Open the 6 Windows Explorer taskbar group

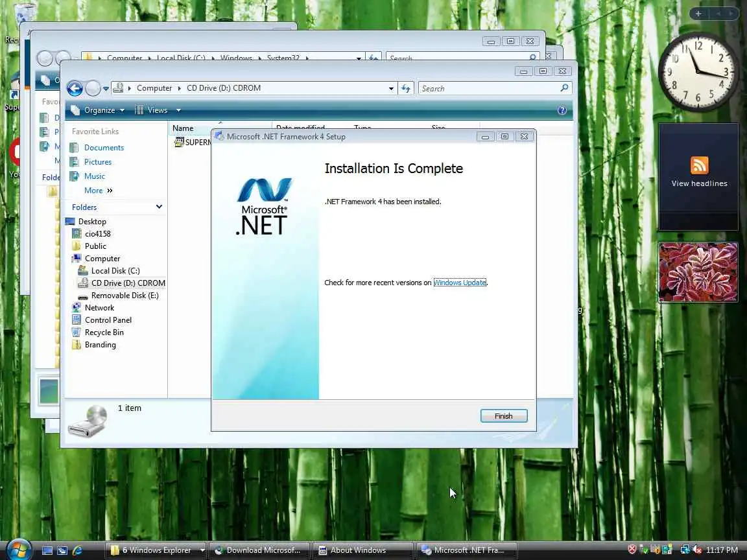(156, 550)
